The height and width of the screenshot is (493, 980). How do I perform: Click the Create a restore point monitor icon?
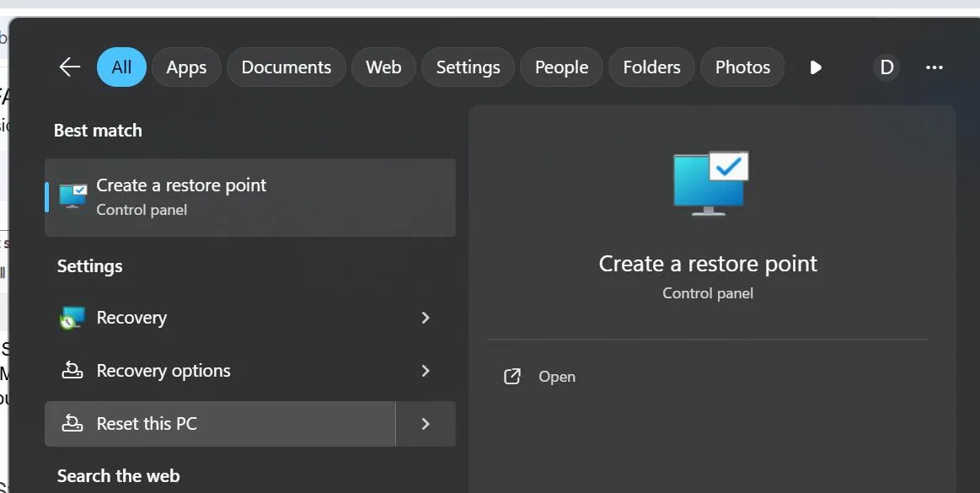pyautogui.click(x=72, y=196)
